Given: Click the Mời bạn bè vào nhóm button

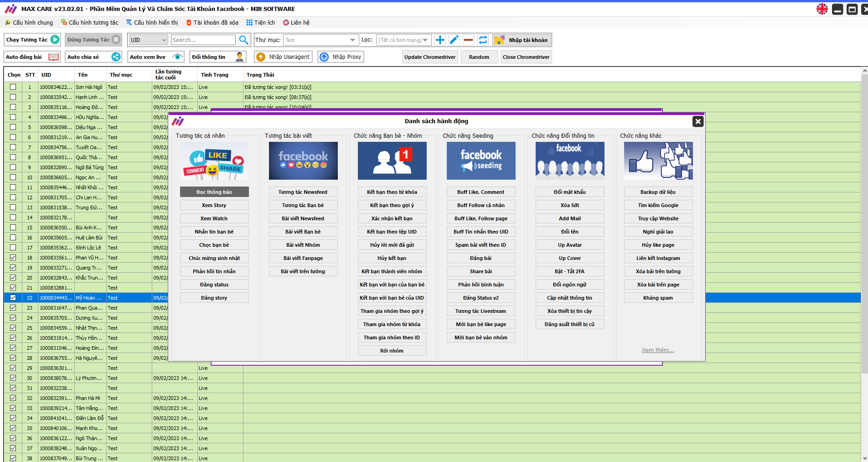Looking at the screenshot, I should click(x=481, y=337).
